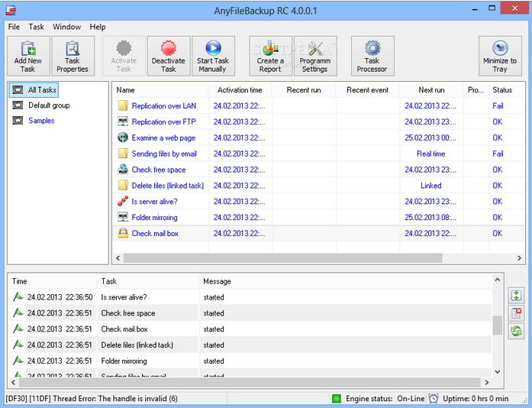Open Programm Settings from the toolbar

pyautogui.click(x=315, y=56)
